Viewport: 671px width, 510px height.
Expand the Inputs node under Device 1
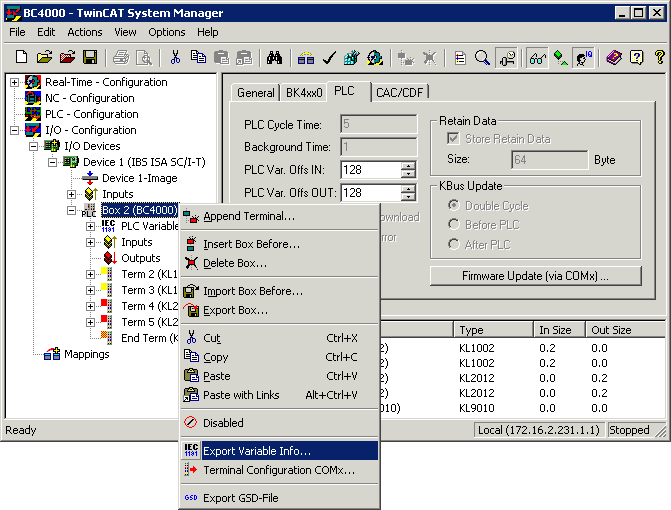71,194
